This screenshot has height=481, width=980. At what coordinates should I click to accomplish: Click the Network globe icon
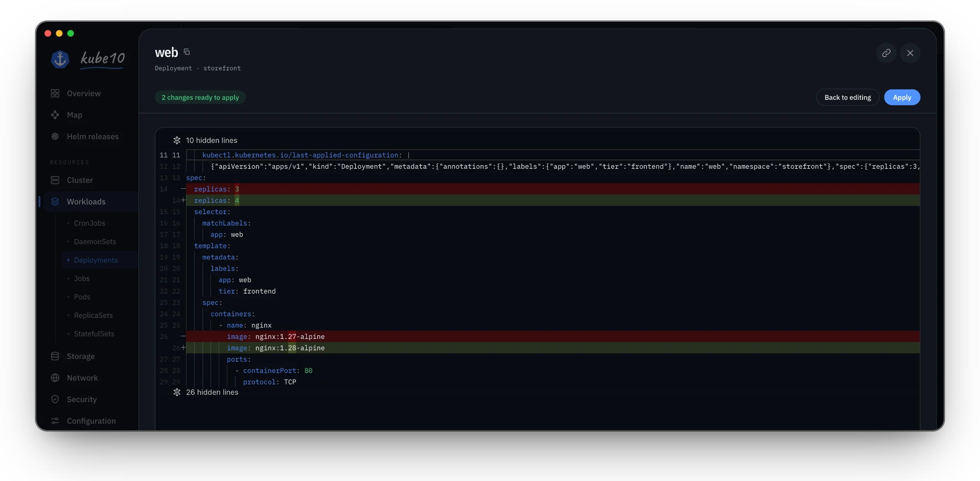[x=55, y=378]
